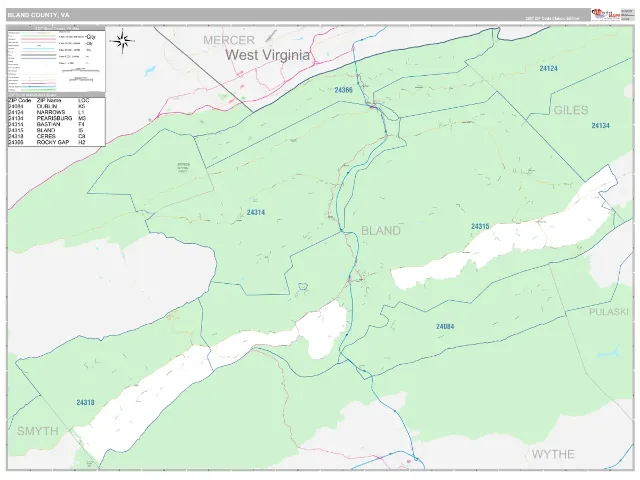Click ZIP label 24318 on the map
This screenshot has width=640, height=480.
click(85, 402)
